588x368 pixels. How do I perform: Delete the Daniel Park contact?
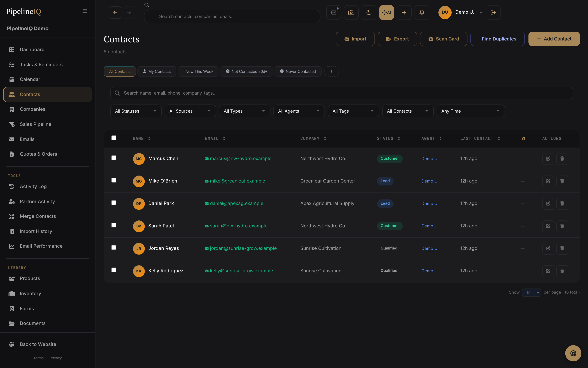tap(562, 204)
